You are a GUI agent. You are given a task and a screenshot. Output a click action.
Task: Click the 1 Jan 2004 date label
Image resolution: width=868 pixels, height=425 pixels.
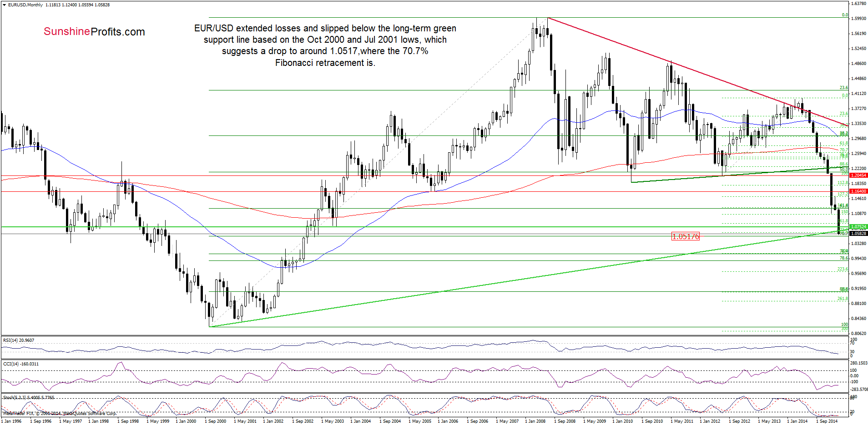coord(361,421)
